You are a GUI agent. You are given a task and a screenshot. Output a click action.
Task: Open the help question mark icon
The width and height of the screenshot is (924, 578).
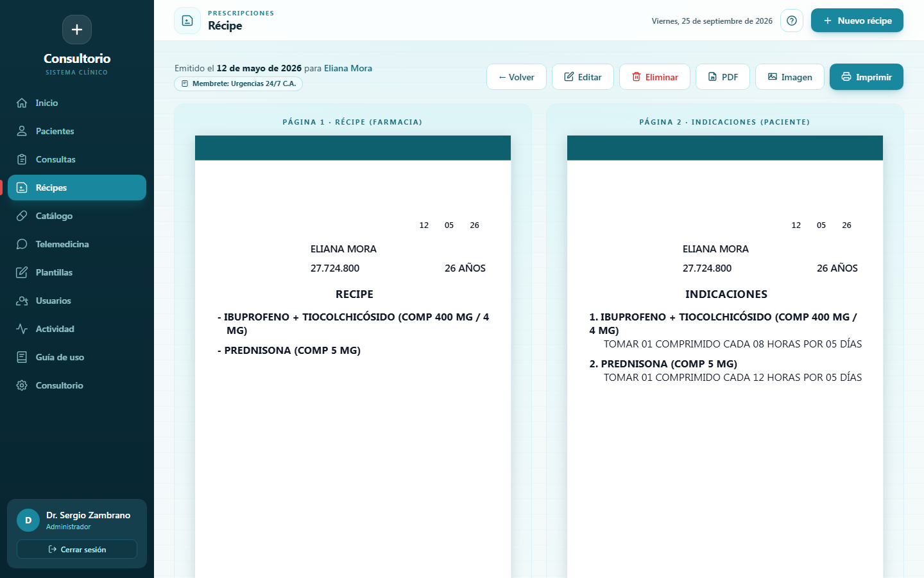pyautogui.click(x=792, y=21)
